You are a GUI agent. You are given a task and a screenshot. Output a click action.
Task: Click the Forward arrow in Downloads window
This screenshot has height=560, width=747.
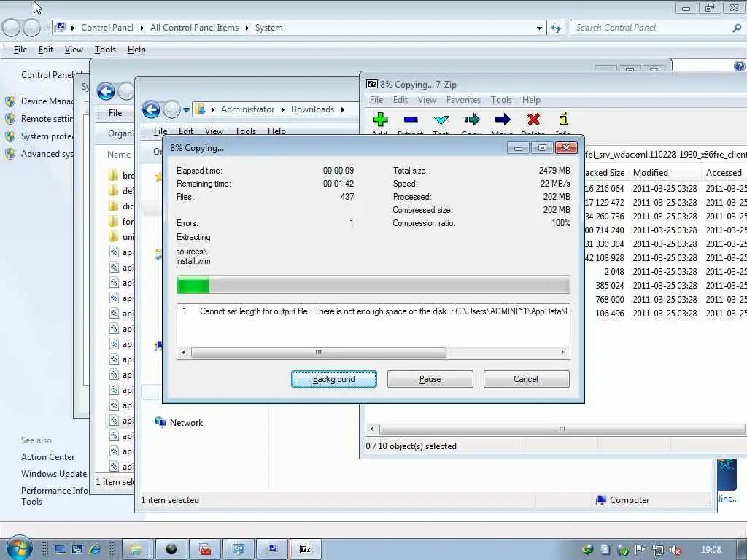pyautogui.click(x=171, y=110)
